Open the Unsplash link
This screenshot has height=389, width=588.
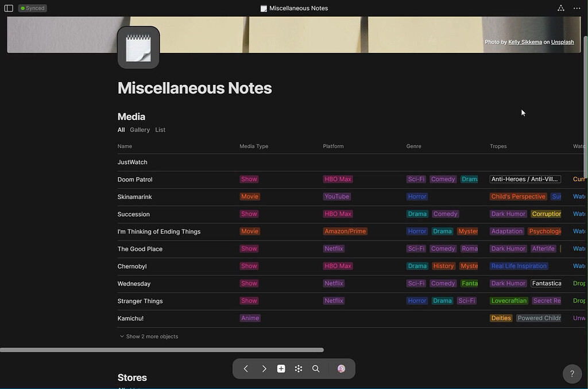point(562,42)
